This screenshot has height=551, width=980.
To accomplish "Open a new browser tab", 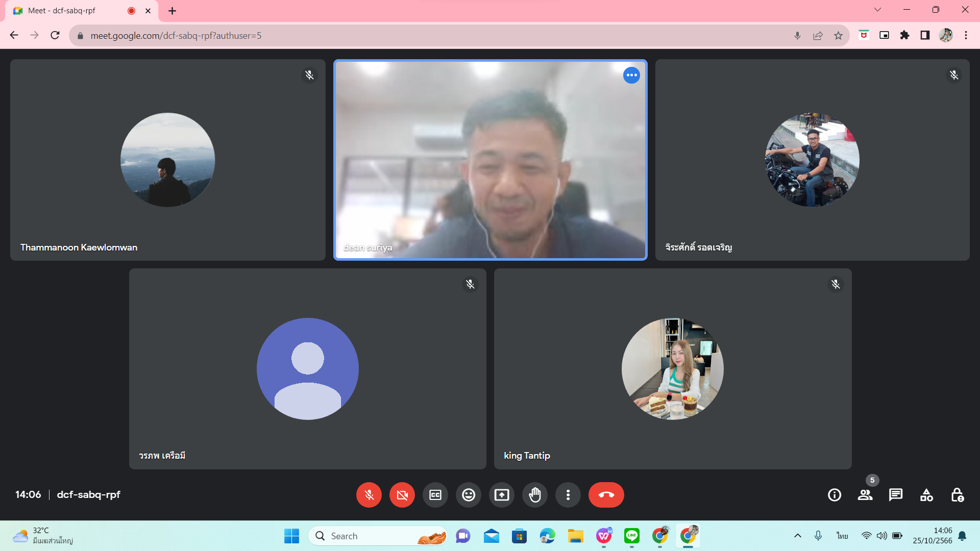I will pyautogui.click(x=173, y=11).
